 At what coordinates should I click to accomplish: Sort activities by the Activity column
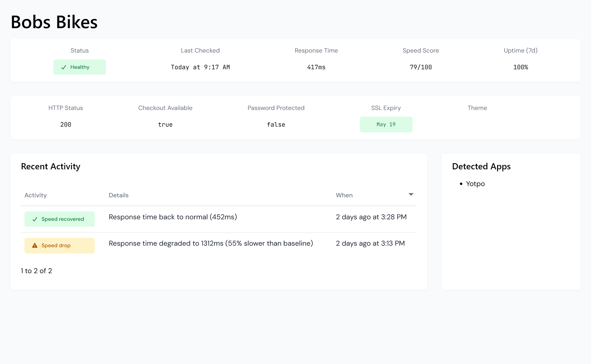click(35, 195)
